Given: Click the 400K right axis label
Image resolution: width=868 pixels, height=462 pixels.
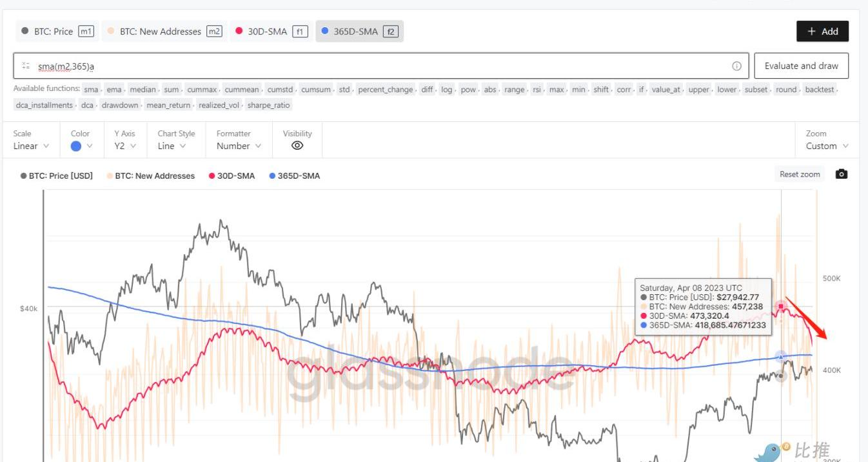Looking at the screenshot, I should 832,370.
